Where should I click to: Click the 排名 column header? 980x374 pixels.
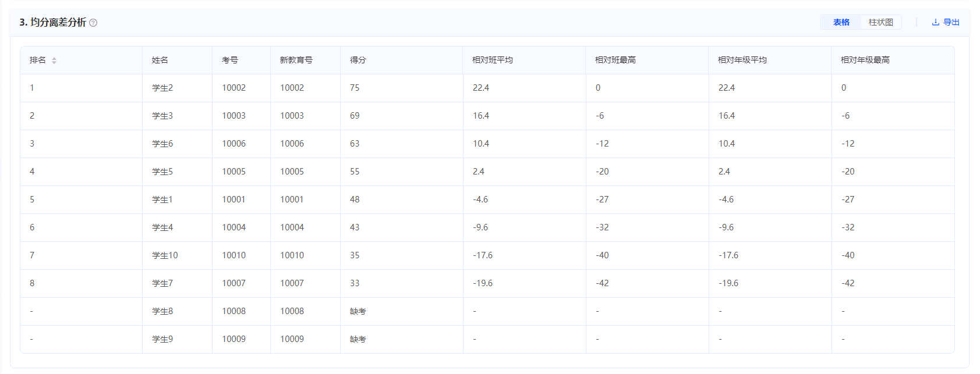coord(81,60)
